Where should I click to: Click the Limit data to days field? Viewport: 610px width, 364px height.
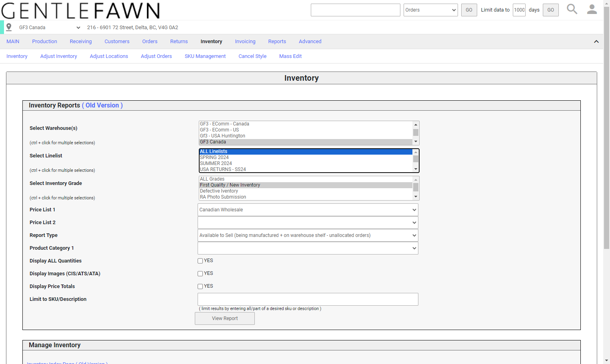519,10
